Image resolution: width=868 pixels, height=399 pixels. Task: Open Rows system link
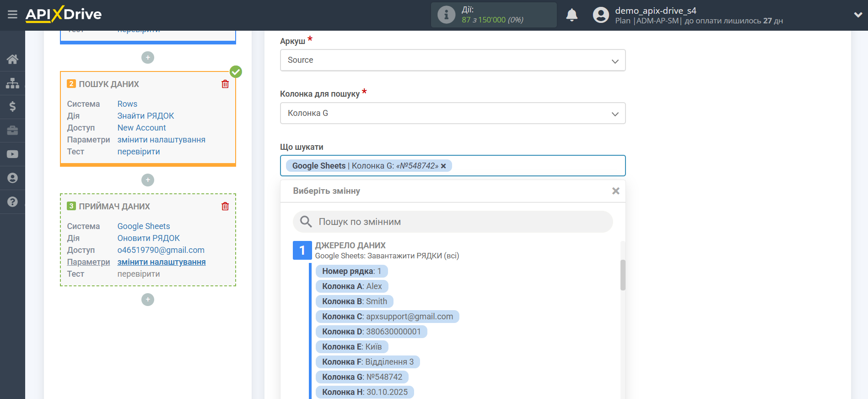[127, 104]
